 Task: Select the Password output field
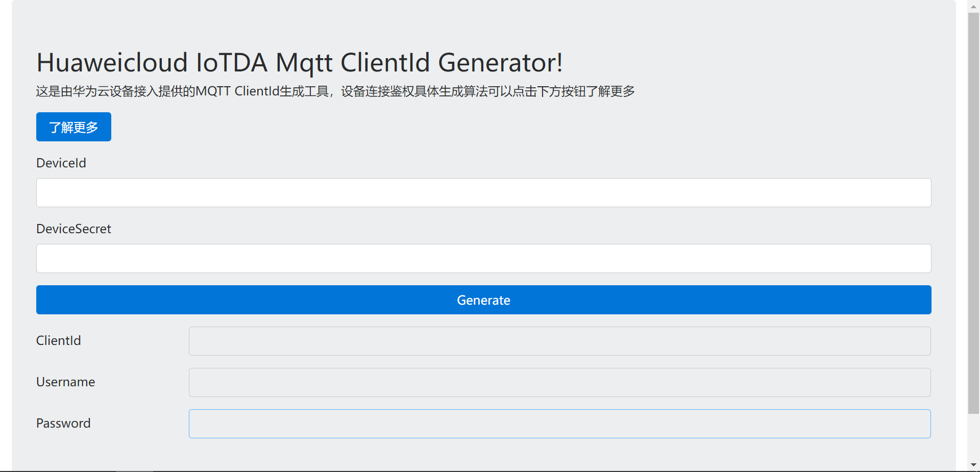click(x=559, y=424)
